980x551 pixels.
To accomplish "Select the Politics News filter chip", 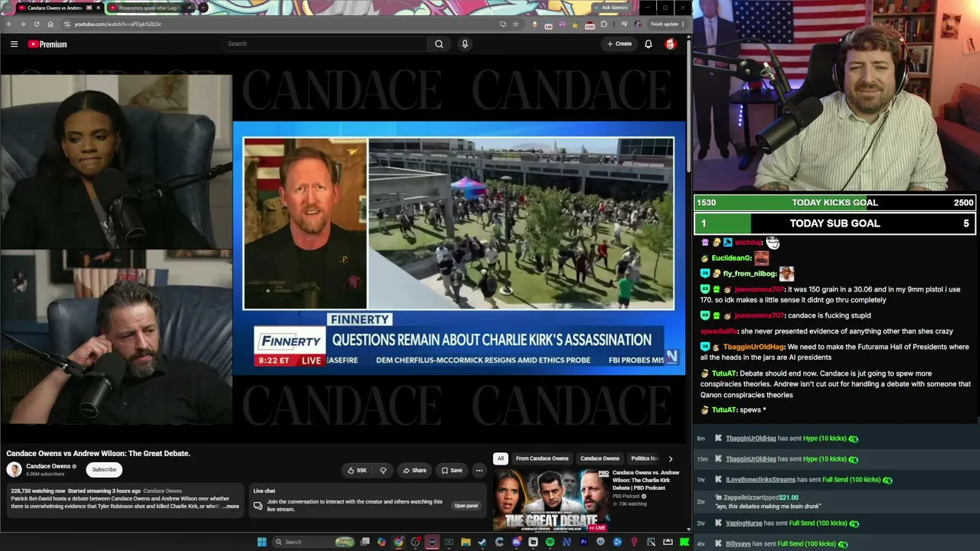I will point(645,458).
